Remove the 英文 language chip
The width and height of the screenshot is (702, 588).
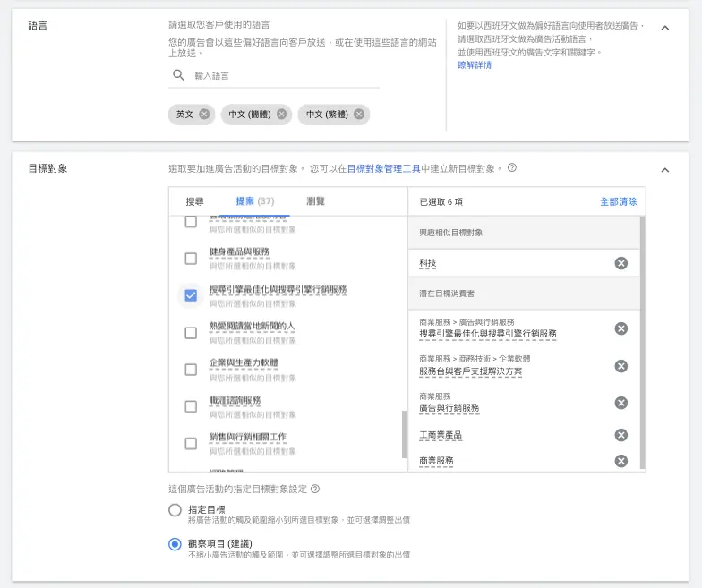[204, 115]
